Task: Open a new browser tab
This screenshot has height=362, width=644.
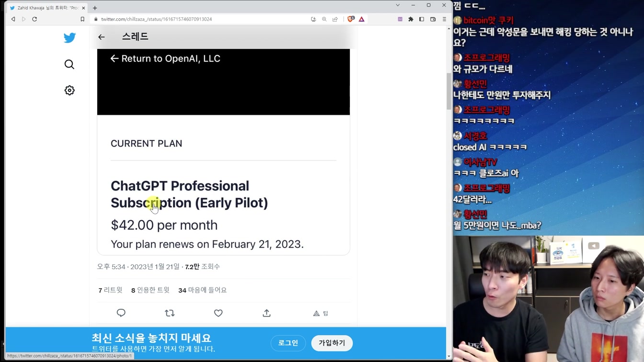Action: pyautogui.click(x=95, y=8)
